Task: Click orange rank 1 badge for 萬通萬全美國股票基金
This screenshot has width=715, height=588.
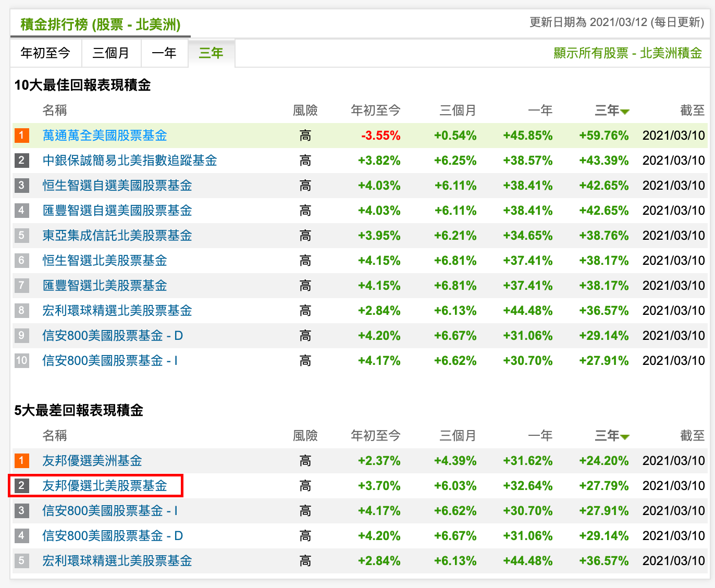Action: (x=22, y=136)
